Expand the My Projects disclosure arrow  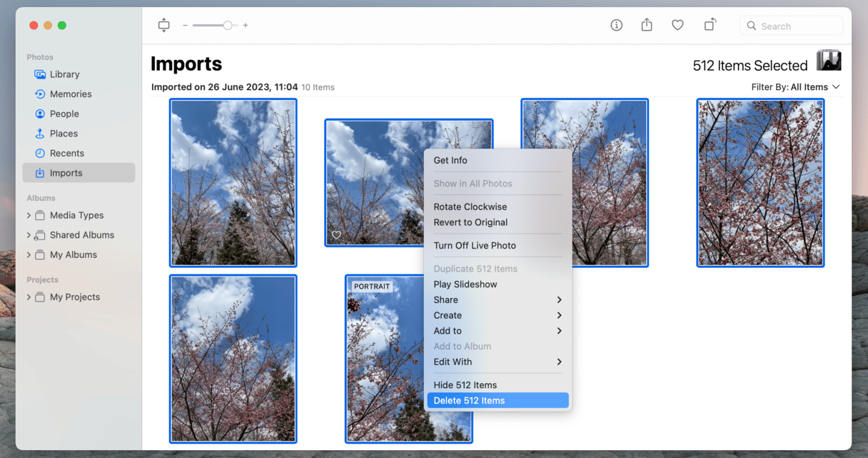click(29, 297)
